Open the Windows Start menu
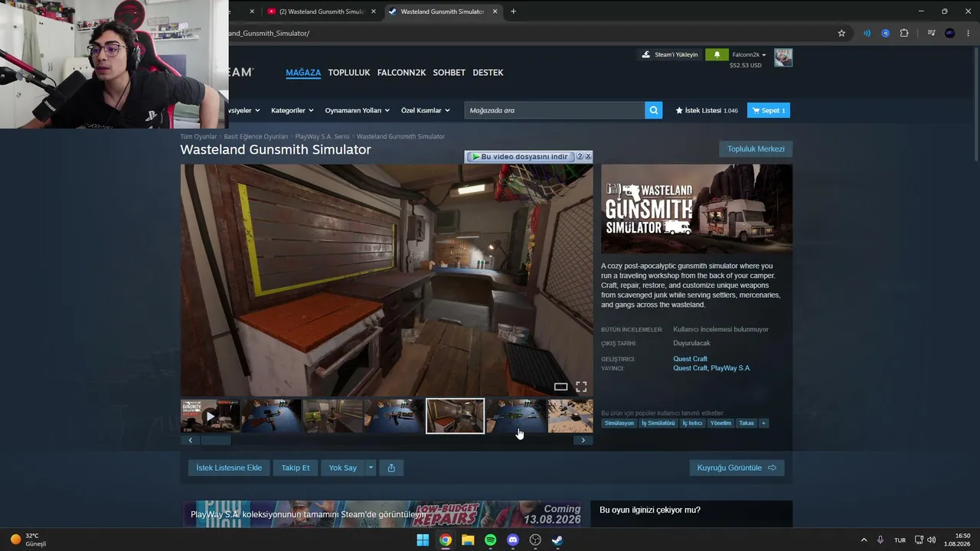980x551 pixels. [423, 540]
